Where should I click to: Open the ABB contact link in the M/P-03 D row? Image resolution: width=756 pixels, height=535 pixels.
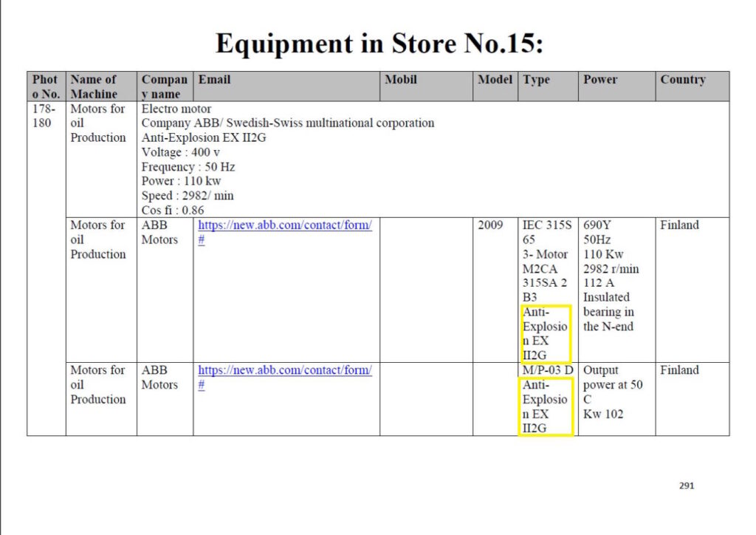coord(284,378)
